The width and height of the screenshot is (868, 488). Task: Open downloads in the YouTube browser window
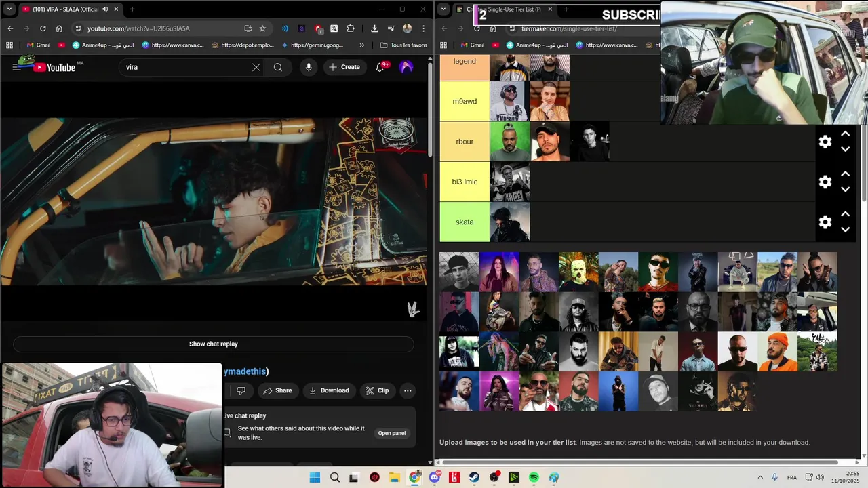pos(374,28)
